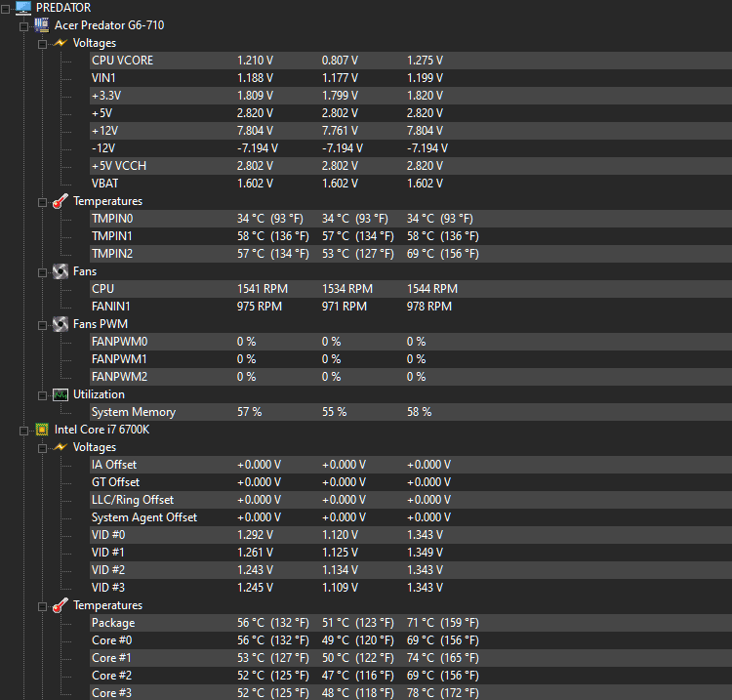The height and width of the screenshot is (700, 732).
Task: Collapse the Intel Core i7 6700K node
Action: (23, 431)
